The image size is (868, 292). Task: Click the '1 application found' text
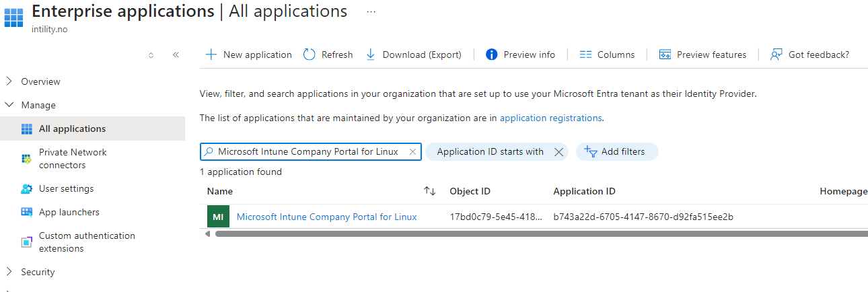[x=241, y=172]
